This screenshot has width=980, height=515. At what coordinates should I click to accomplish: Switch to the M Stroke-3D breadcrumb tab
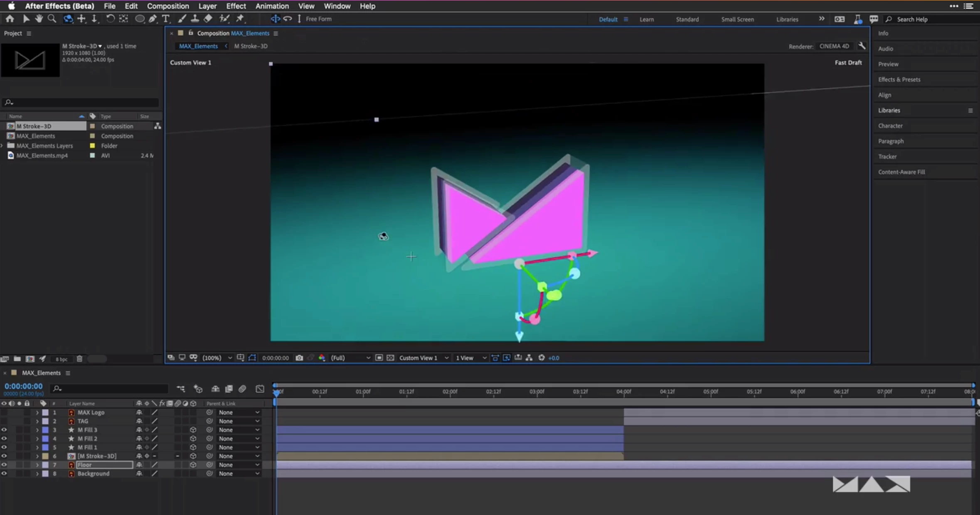pyautogui.click(x=251, y=46)
